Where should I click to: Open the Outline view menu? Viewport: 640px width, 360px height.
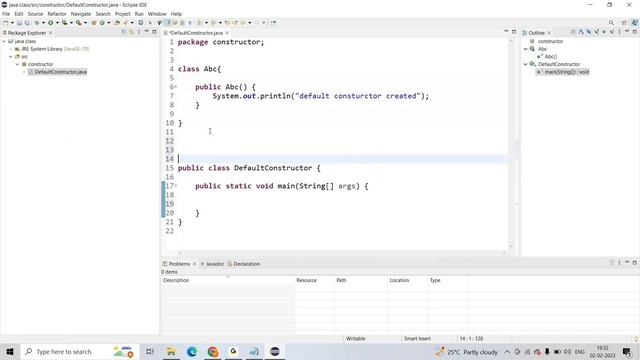pyautogui.click(x=619, y=32)
